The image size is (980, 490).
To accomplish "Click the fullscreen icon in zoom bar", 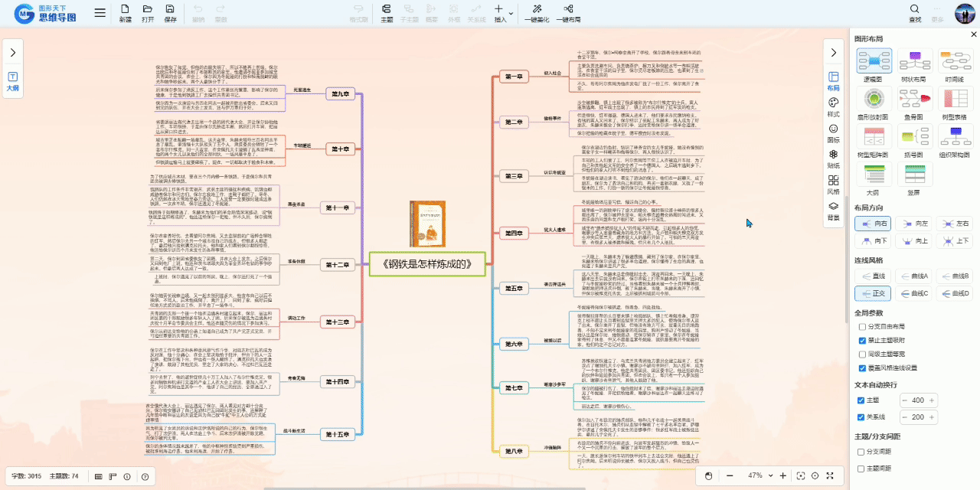I will coord(830,475).
